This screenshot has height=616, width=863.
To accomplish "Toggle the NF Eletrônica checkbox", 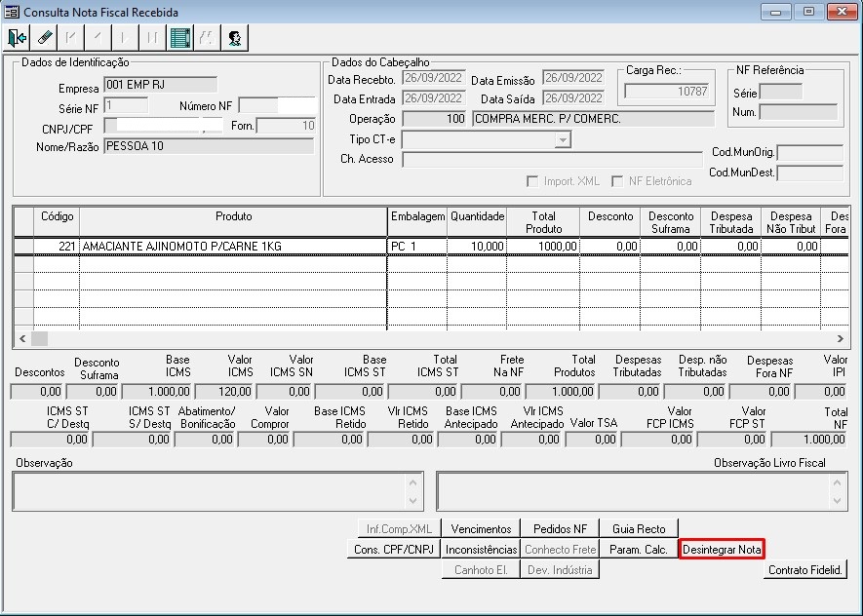I will [x=617, y=181].
